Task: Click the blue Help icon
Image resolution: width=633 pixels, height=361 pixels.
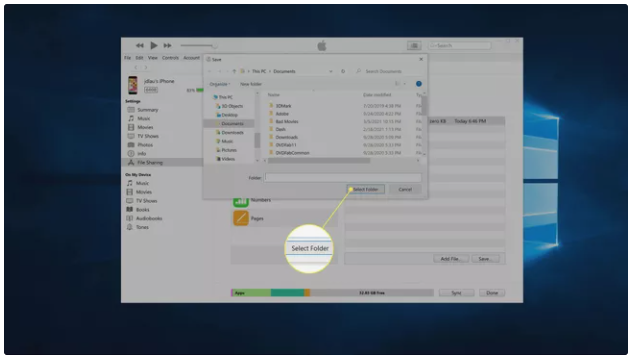Action: click(x=419, y=84)
